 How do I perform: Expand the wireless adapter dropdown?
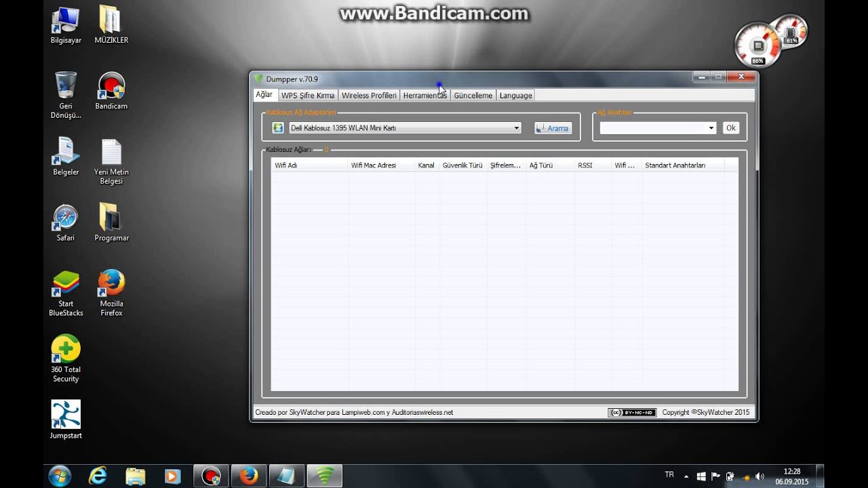(516, 127)
